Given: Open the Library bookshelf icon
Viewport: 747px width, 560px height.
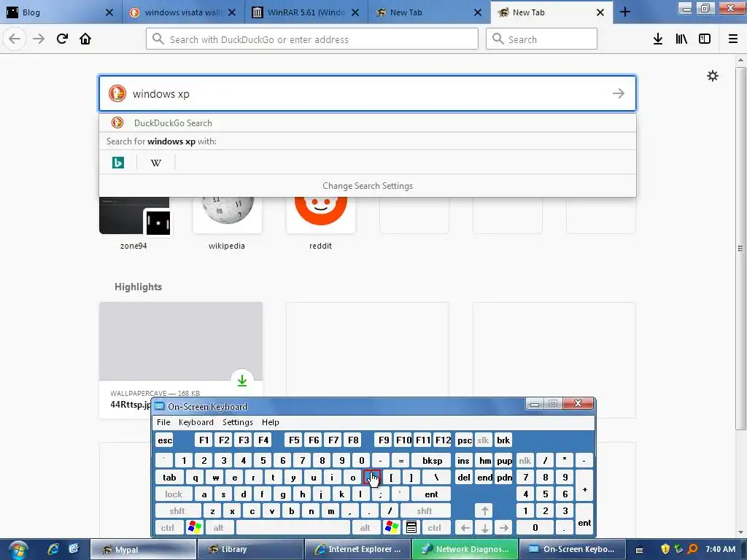Looking at the screenshot, I should 681,39.
